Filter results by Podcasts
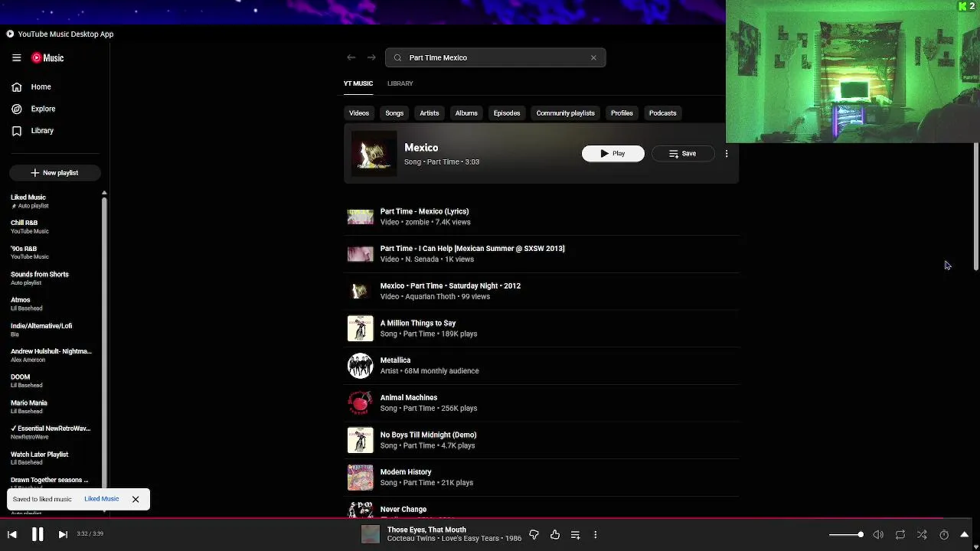 click(x=662, y=113)
